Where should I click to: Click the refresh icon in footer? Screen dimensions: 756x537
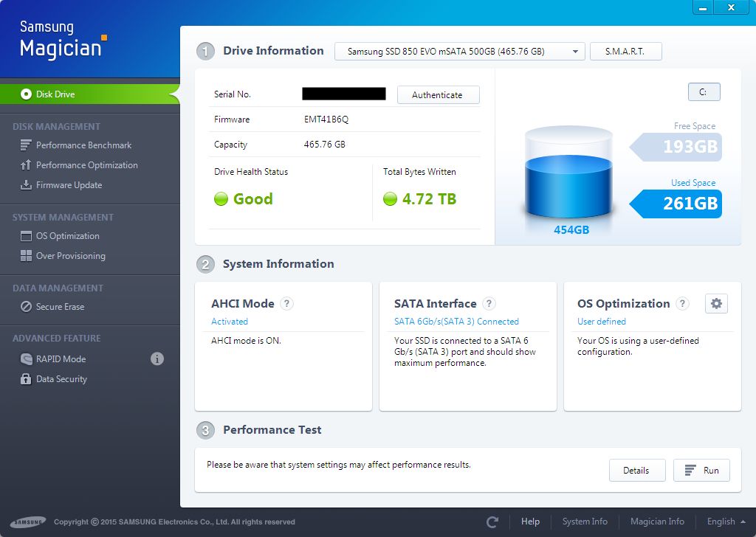tap(492, 522)
